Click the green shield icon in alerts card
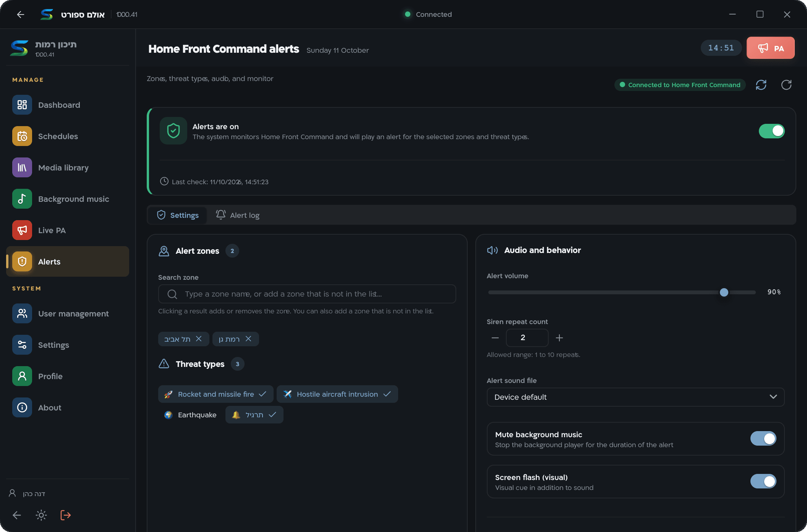Viewport: 807px width, 532px height. coord(173,131)
